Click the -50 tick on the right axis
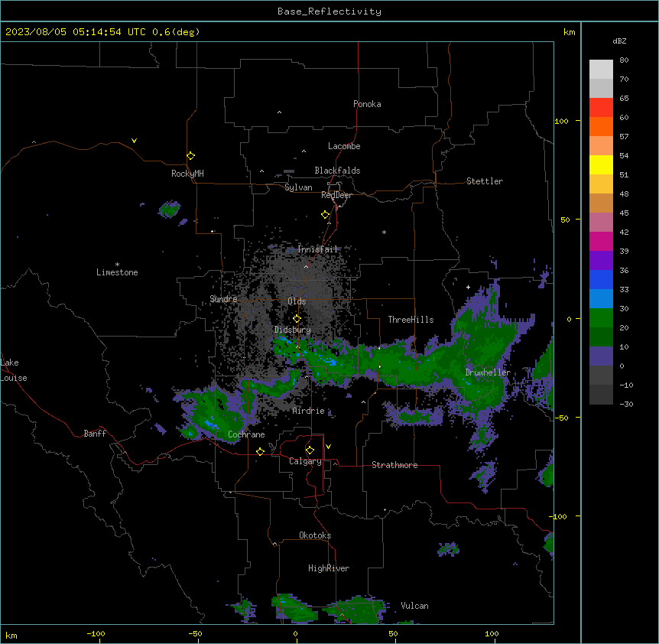The image size is (659, 644). click(561, 418)
